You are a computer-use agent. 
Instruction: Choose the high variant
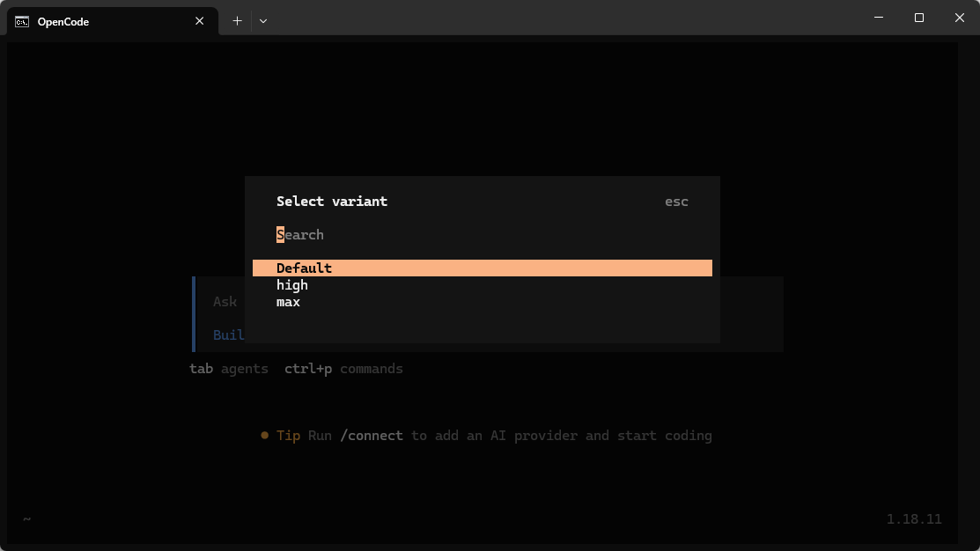(x=482, y=285)
